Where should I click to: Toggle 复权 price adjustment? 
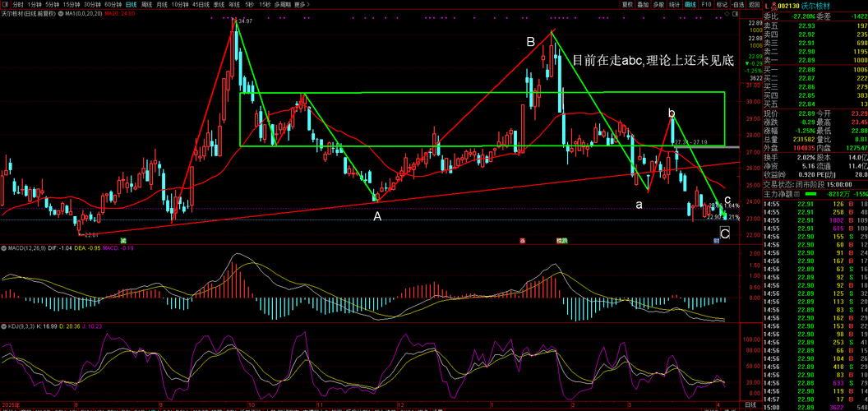coord(627,4)
